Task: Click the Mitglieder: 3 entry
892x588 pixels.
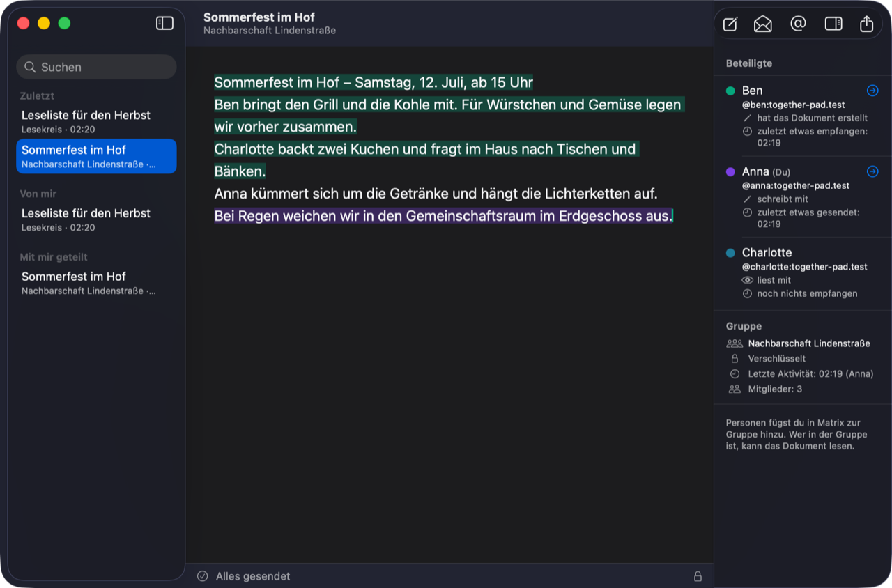Action: (x=775, y=389)
